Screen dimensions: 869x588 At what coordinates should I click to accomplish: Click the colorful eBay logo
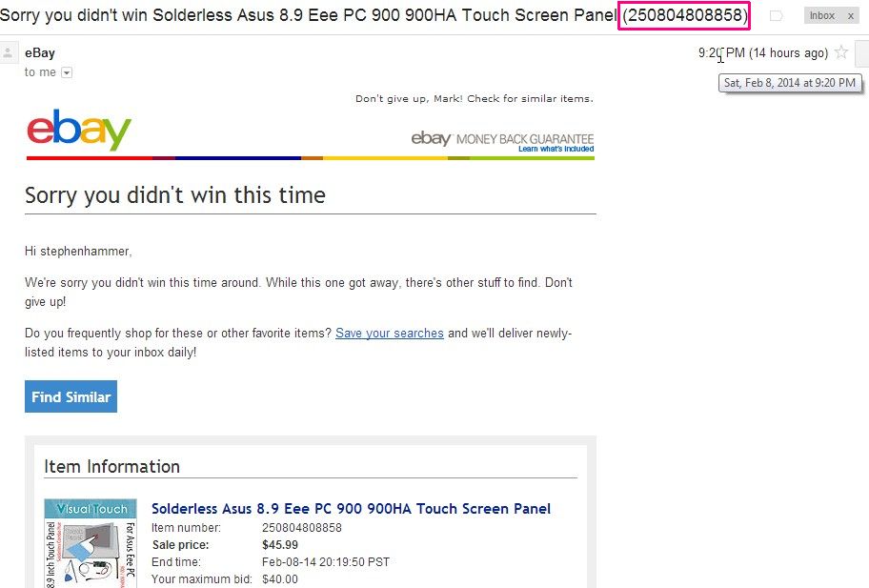coord(79,130)
